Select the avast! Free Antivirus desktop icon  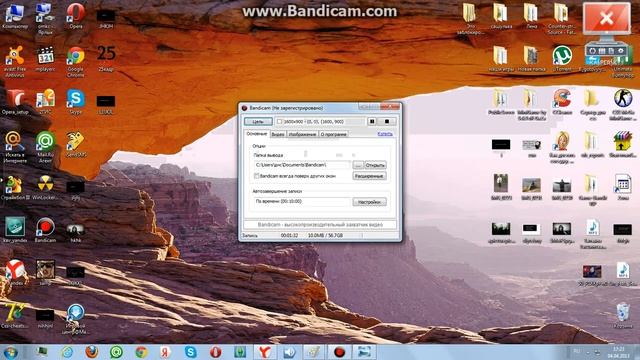pos(15,61)
